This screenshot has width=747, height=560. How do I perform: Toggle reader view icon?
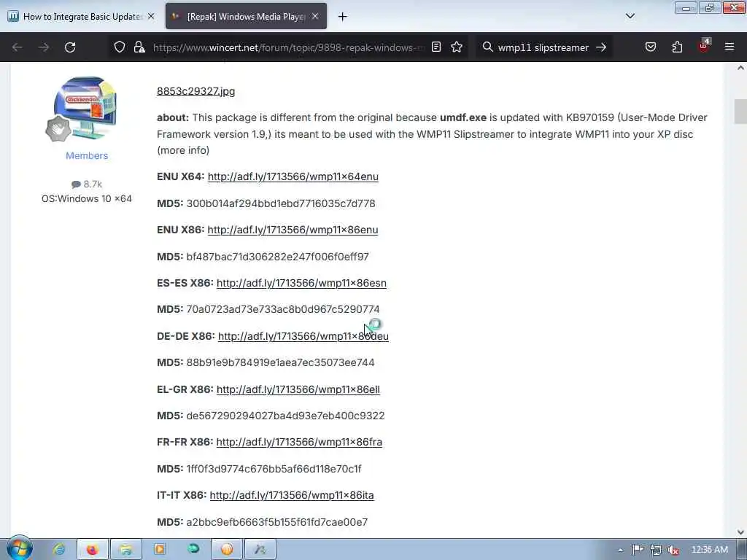pyautogui.click(x=436, y=47)
